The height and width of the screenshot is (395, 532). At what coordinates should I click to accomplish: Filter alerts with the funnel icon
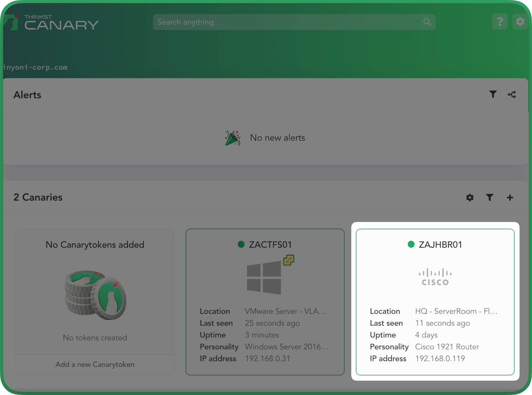coord(493,94)
